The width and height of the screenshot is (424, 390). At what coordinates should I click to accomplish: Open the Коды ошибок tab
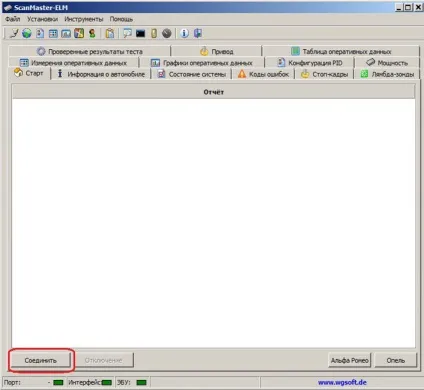coord(263,74)
